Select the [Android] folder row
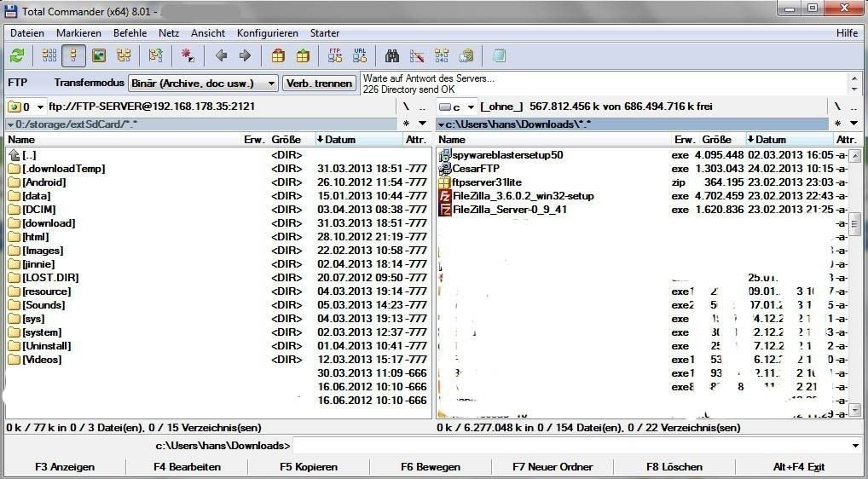868x479 pixels. pos(217,182)
